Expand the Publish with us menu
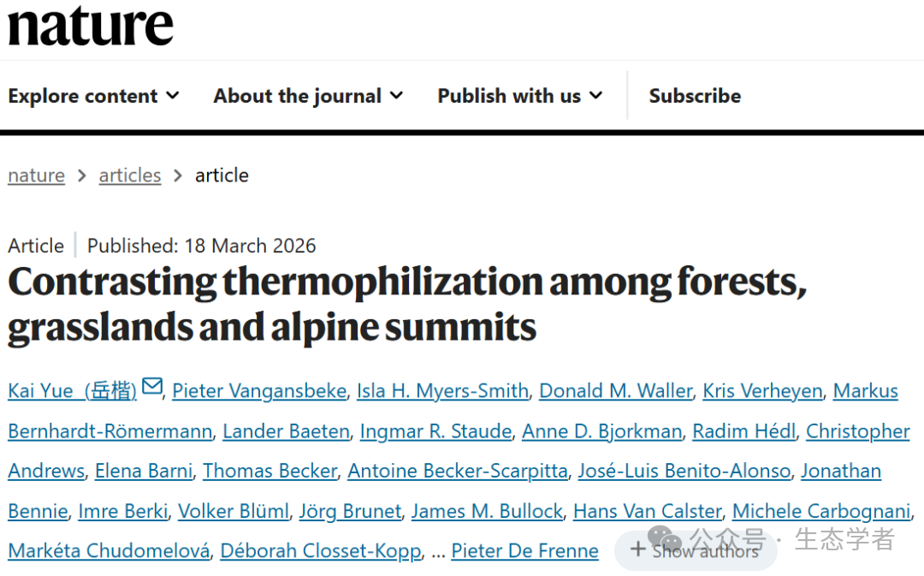 pyautogui.click(x=520, y=96)
